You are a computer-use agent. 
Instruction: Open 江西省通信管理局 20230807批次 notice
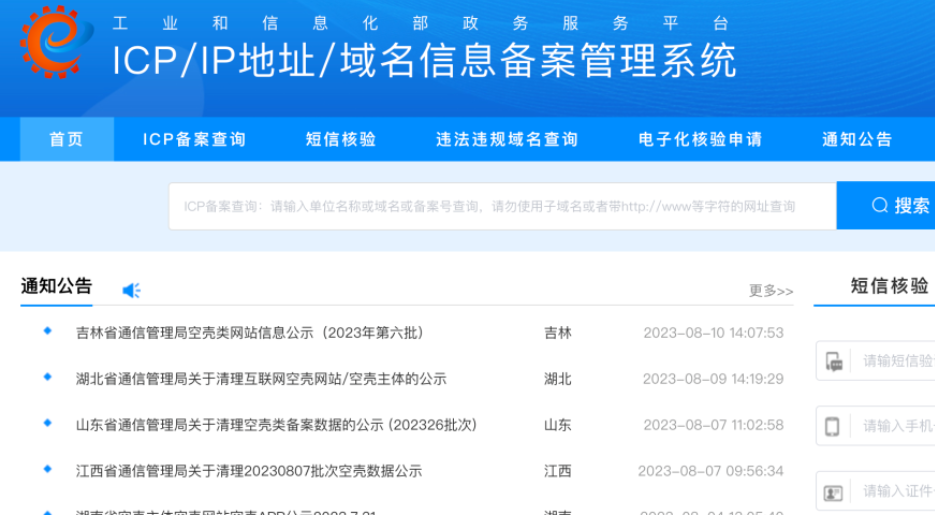(249, 471)
